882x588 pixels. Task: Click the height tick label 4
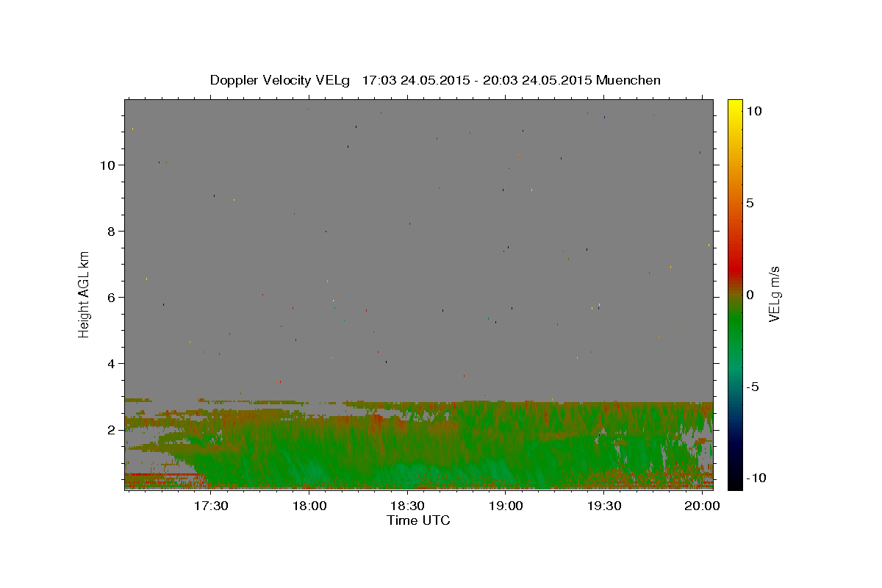tap(112, 363)
